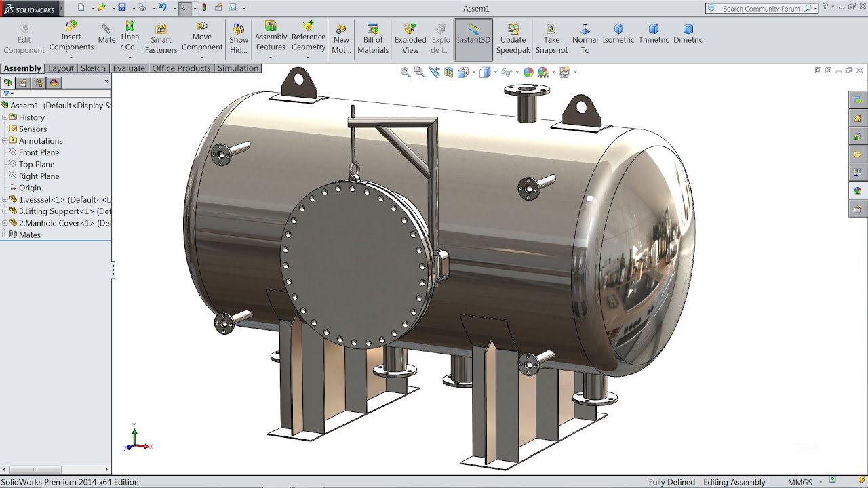Switch to the Sketch tab
This screenshot has width=868, height=488.
tap(93, 68)
